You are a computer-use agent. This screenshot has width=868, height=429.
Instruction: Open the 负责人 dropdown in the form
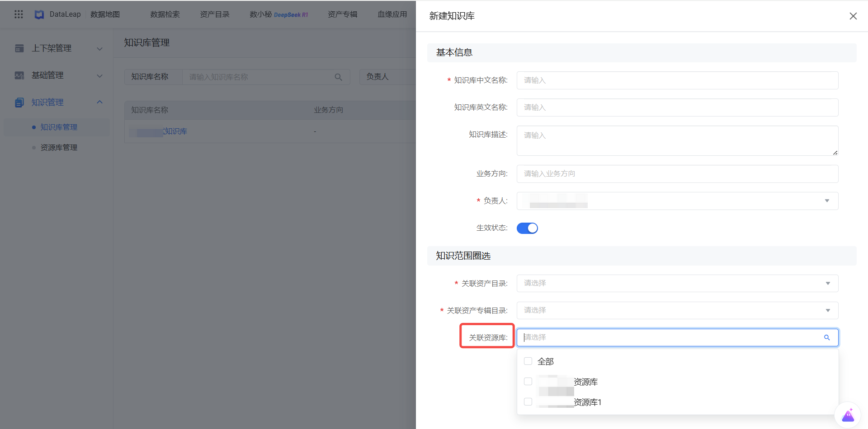(x=677, y=201)
